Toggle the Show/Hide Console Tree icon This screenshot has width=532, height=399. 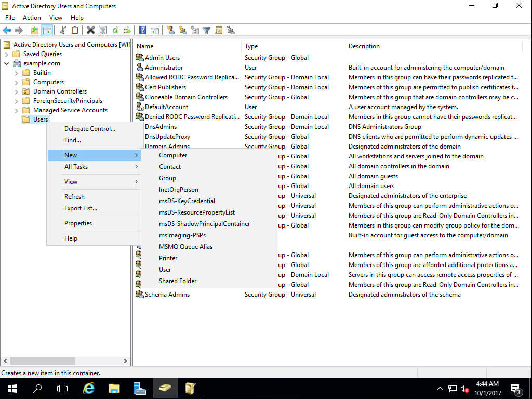pyautogui.click(x=47, y=30)
